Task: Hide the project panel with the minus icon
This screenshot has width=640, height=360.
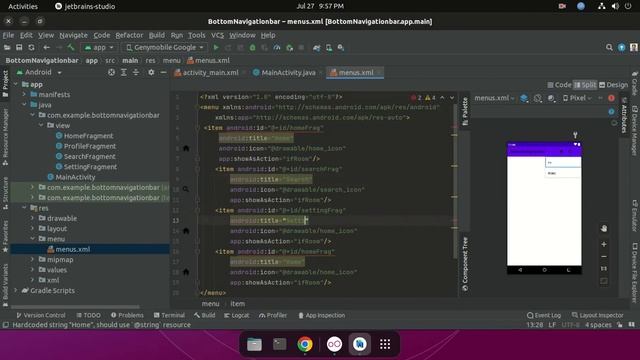Action: (163, 72)
